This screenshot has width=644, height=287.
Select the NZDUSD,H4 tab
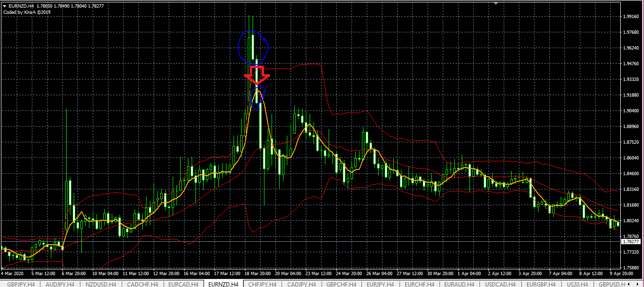[x=101, y=284]
